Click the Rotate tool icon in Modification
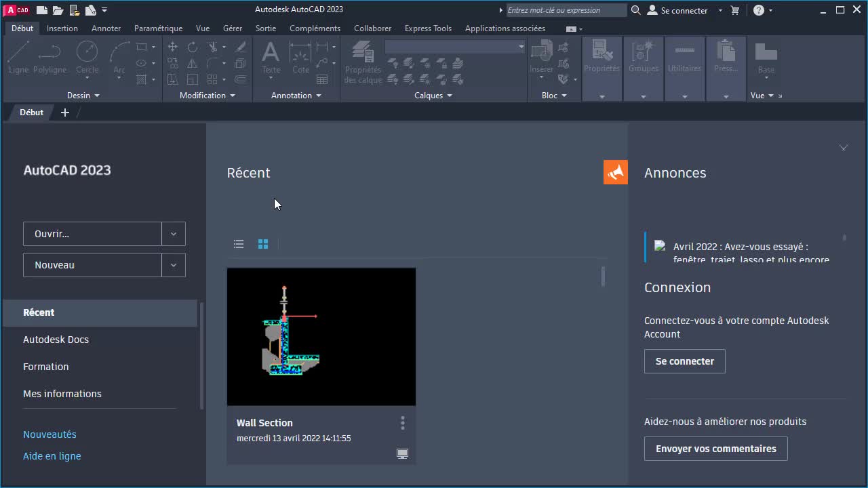This screenshot has height=488, width=868. [193, 47]
